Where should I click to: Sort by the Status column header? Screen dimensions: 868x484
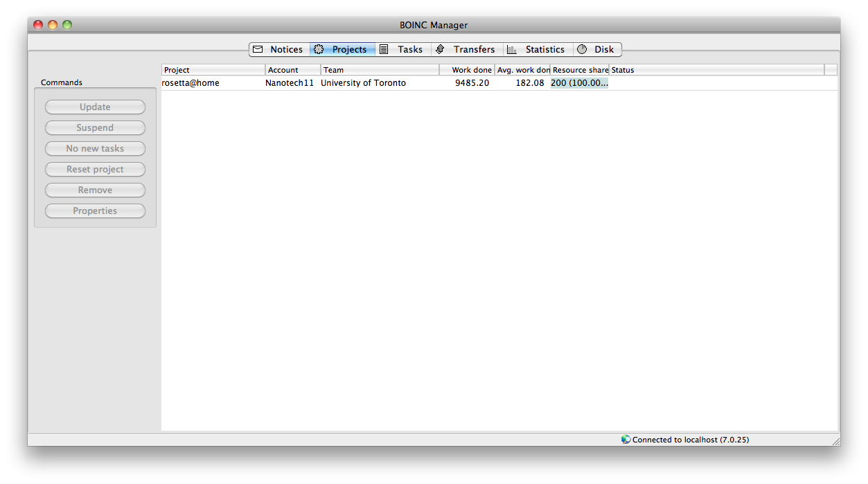(x=716, y=70)
